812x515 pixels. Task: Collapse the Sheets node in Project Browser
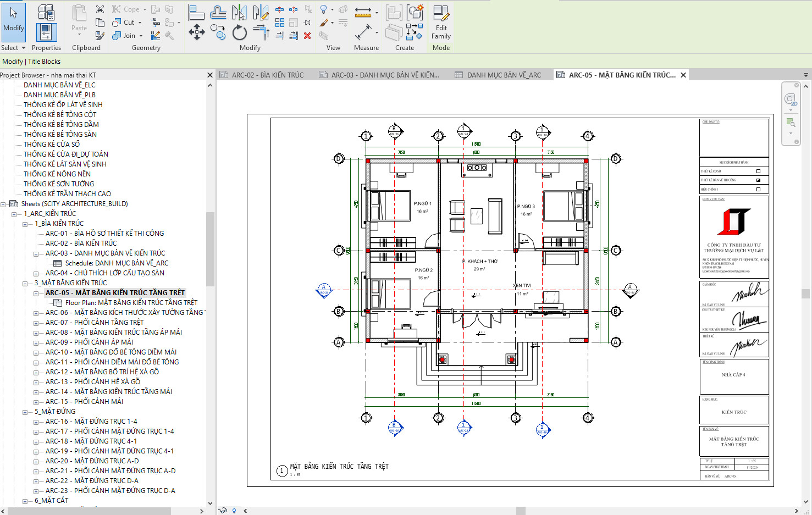click(3, 204)
